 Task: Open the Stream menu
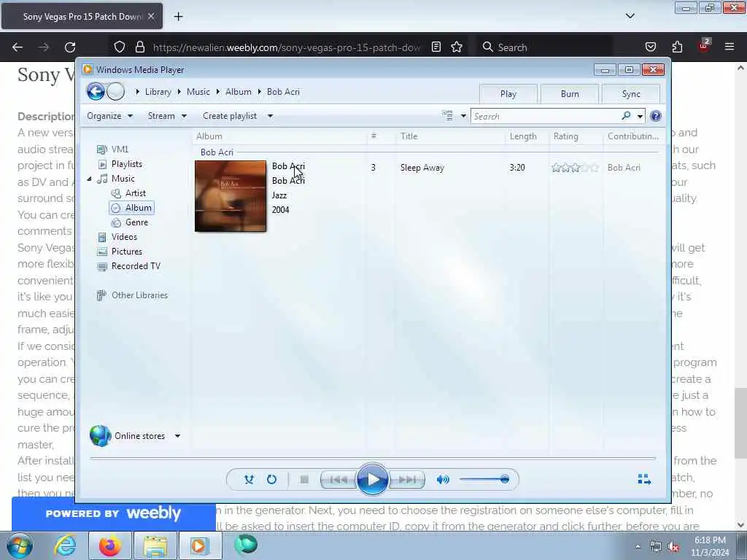(x=167, y=116)
